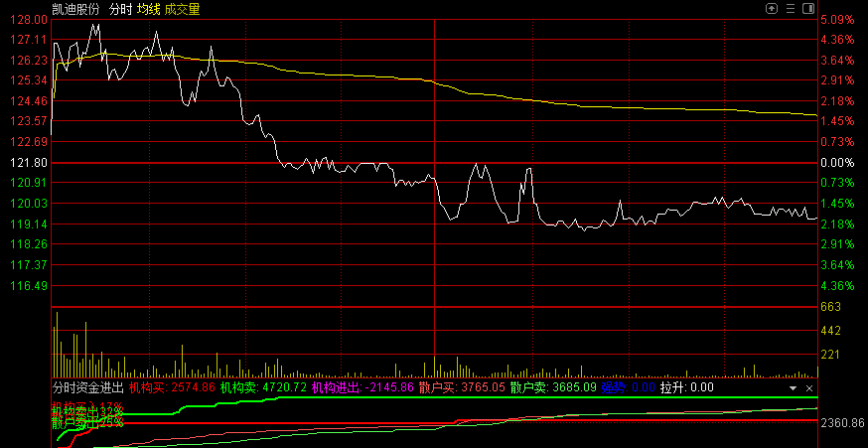Close the 分时资金进出 indicator panel
The width and height of the screenshot is (868, 448).
tap(809, 387)
